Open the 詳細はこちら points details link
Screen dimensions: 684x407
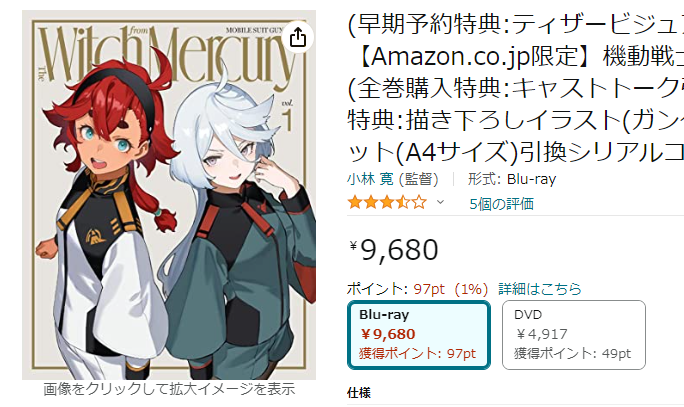[540, 289]
